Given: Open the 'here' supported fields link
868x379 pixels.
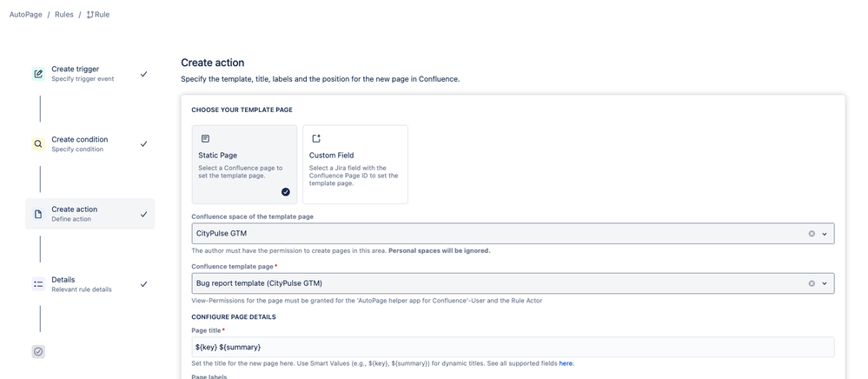Looking at the screenshot, I should pyautogui.click(x=566, y=363).
